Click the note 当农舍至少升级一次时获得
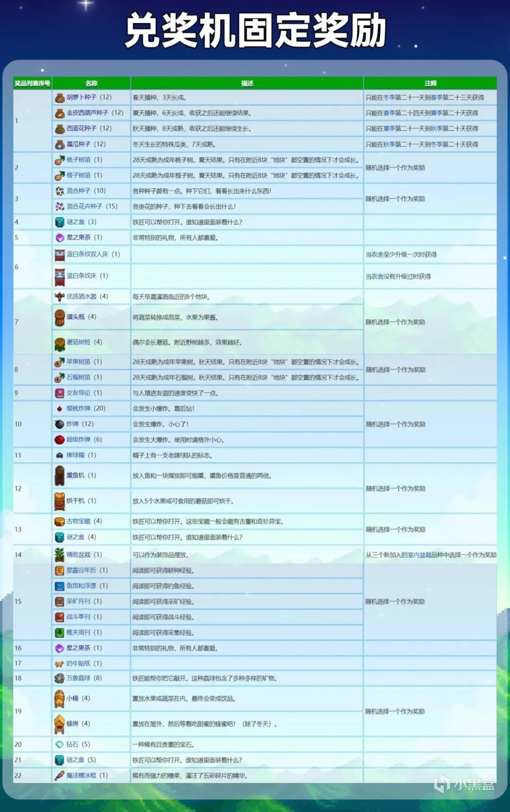Image resolution: width=510 pixels, height=812 pixels. tap(401, 255)
